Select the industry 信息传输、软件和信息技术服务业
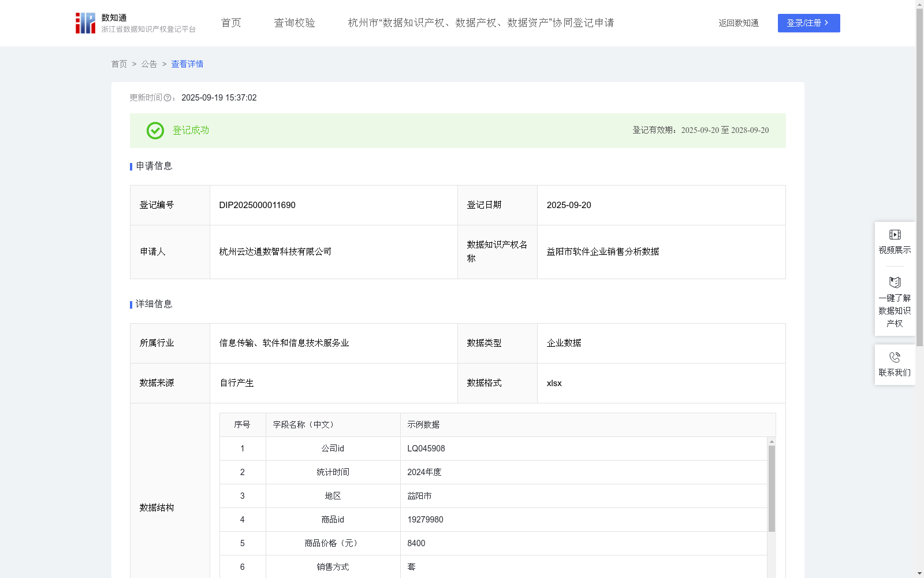Image resolution: width=924 pixels, height=578 pixels. tap(284, 343)
